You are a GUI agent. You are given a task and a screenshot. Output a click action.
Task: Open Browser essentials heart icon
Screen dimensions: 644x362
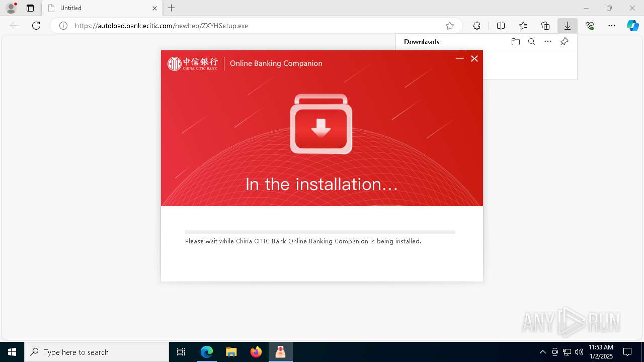tap(590, 26)
